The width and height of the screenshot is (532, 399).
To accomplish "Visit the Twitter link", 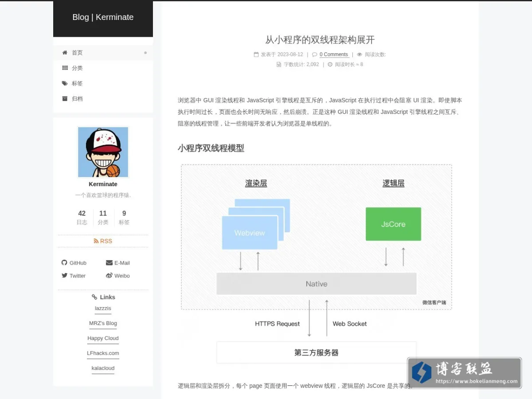I will (74, 276).
